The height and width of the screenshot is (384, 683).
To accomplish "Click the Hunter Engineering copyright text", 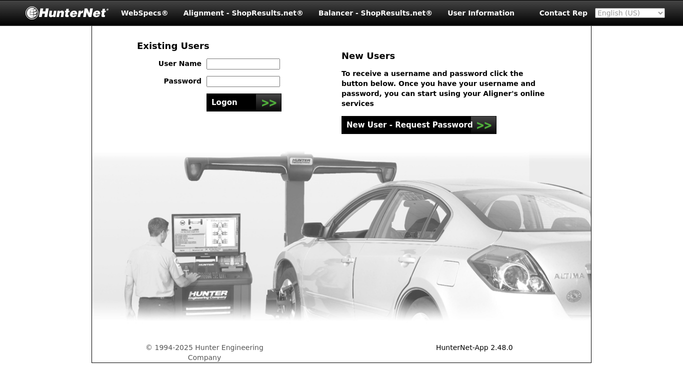I will pos(204,353).
